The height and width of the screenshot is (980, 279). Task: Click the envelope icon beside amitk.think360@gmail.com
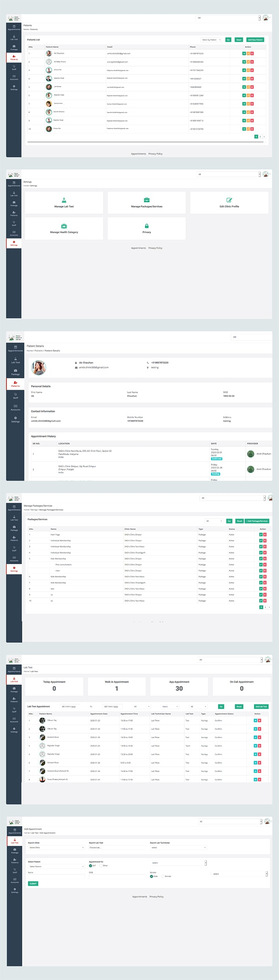[x=76, y=367]
